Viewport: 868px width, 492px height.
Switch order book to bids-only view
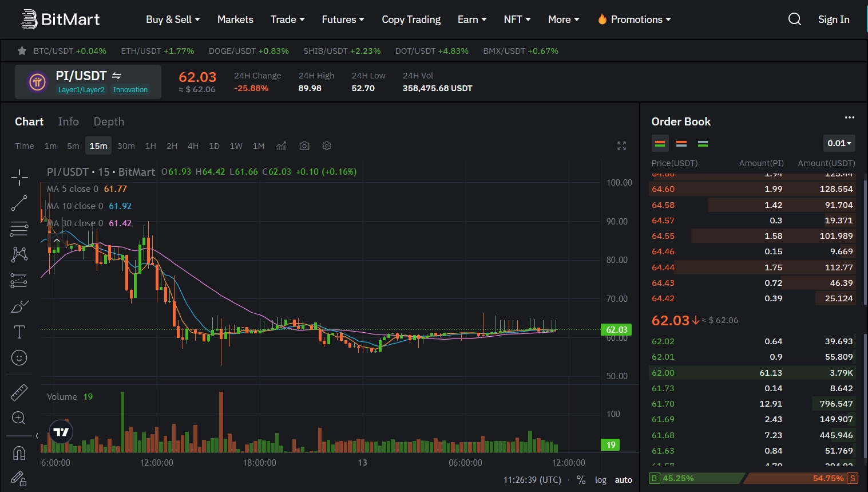coord(703,143)
